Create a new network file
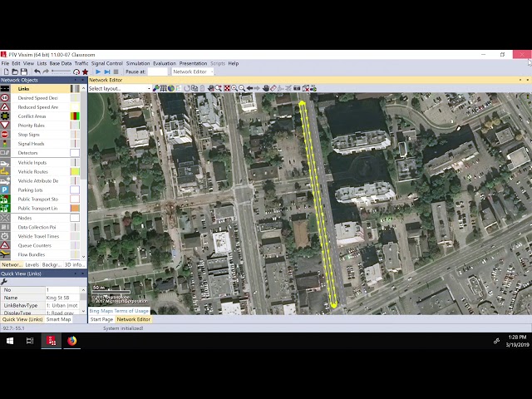The width and height of the screenshot is (532, 399). pyautogui.click(x=6, y=71)
